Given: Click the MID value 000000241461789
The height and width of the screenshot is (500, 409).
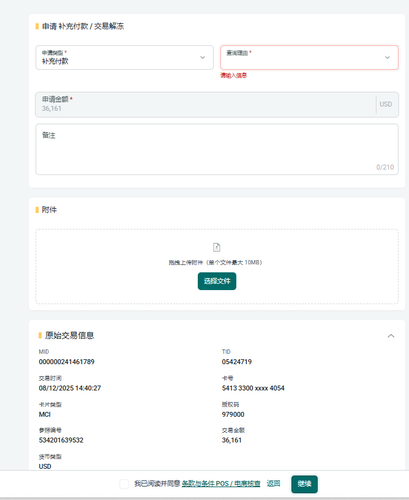Looking at the screenshot, I should (x=67, y=362).
